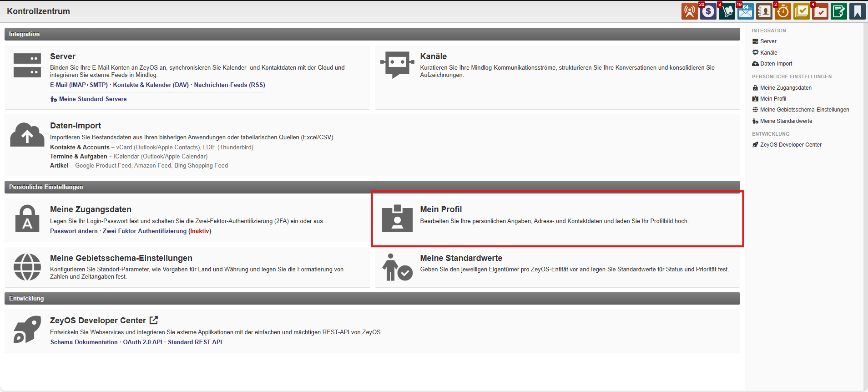Select Kanäle in the right sidebar
868x392 pixels.
(768, 53)
